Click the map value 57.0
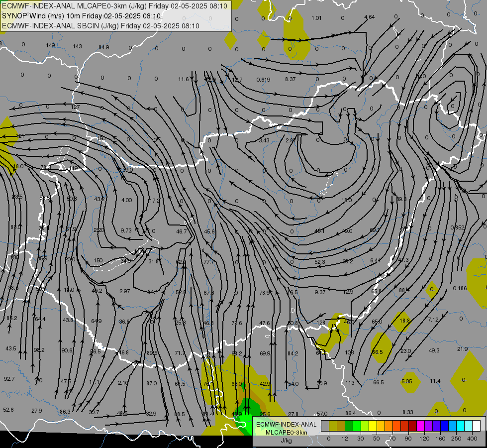This screenshot has width=487, height=448. [x=322, y=414]
